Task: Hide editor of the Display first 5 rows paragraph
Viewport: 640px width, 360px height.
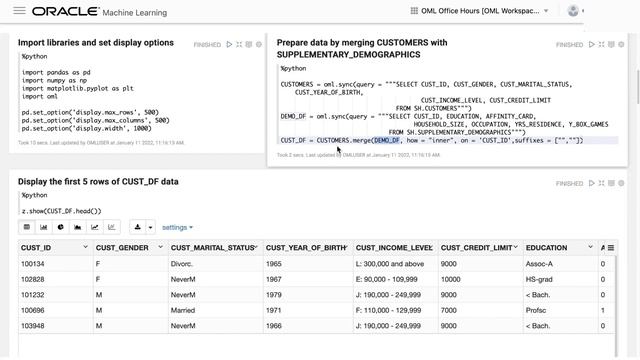Action: point(602,183)
